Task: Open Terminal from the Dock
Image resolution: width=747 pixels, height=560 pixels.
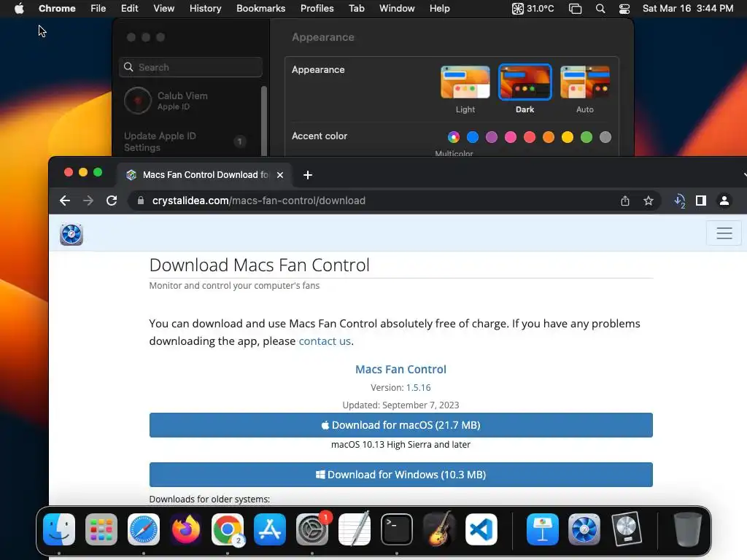Action: [x=396, y=529]
